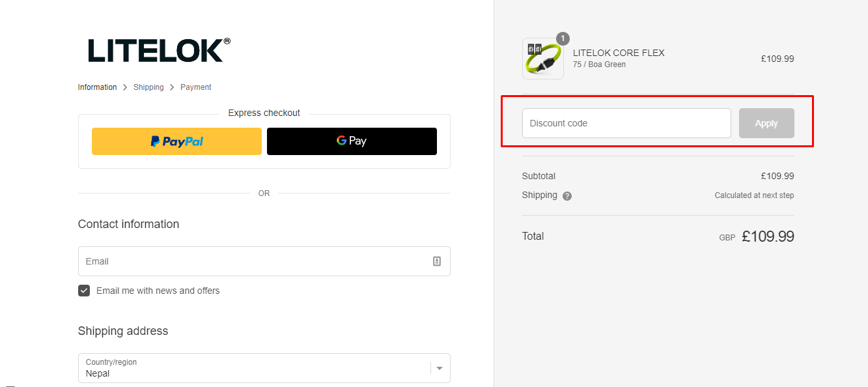Viewport: 868px width, 387px height.
Task: Click the Subtotal label
Action: (539, 176)
